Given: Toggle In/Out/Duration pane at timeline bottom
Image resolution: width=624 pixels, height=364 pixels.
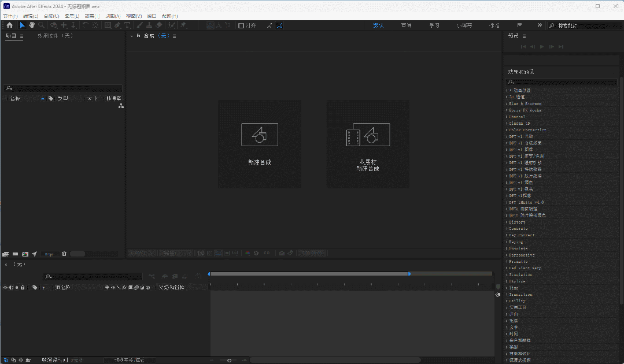Looking at the screenshot, I should coord(21,360).
